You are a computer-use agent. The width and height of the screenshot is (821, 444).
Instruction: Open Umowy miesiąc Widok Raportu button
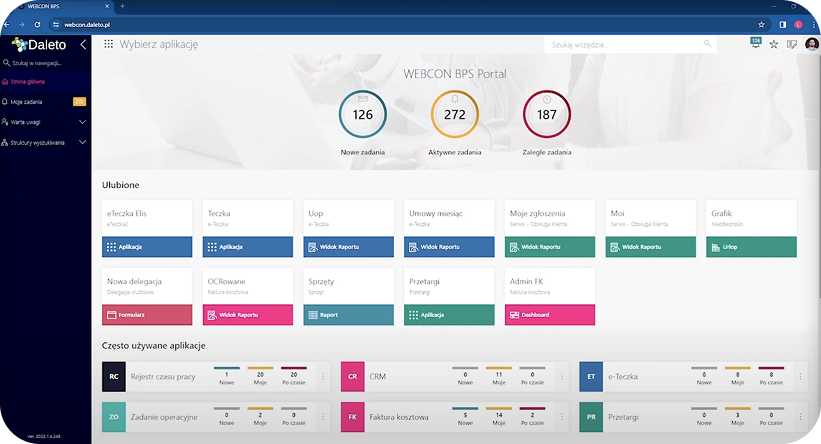pyautogui.click(x=449, y=247)
